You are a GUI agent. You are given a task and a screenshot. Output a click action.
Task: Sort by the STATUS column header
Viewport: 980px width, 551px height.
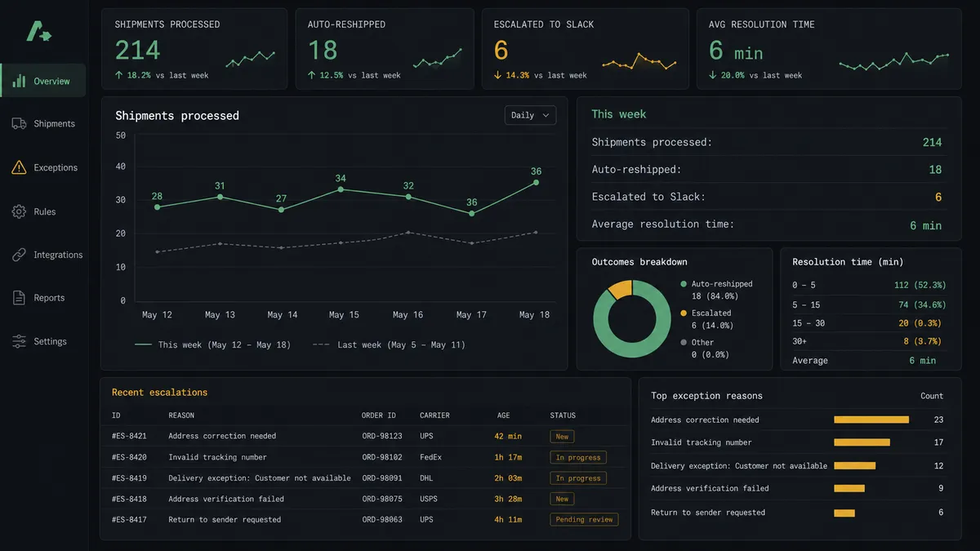563,415
